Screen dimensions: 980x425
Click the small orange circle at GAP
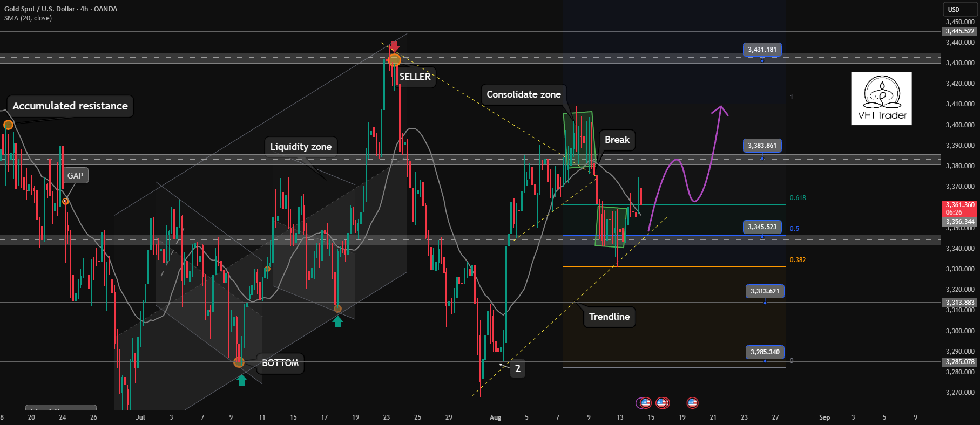pos(65,201)
